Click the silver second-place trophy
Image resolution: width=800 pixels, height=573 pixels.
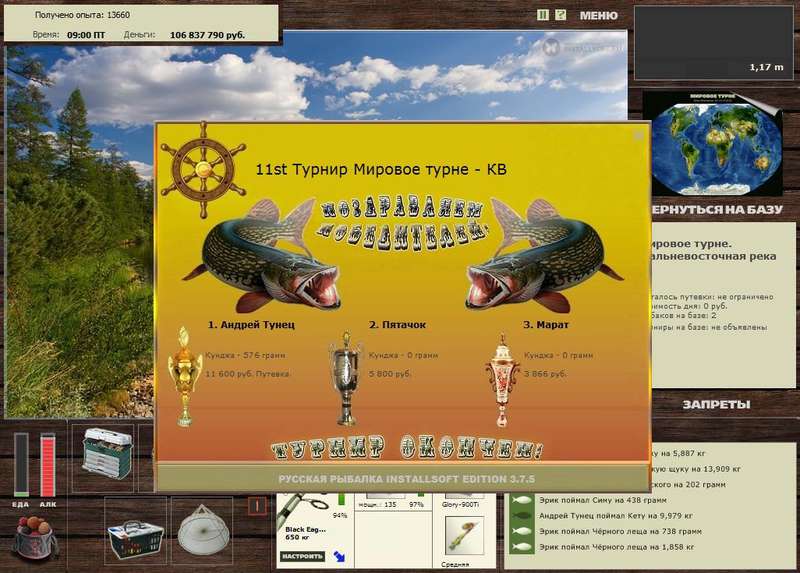click(x=346, y=379)
